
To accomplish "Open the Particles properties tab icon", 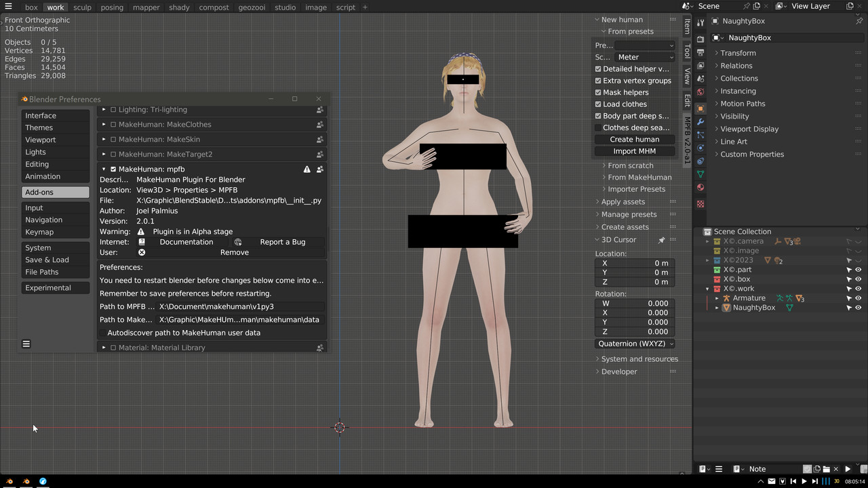I will click(701, 135).
